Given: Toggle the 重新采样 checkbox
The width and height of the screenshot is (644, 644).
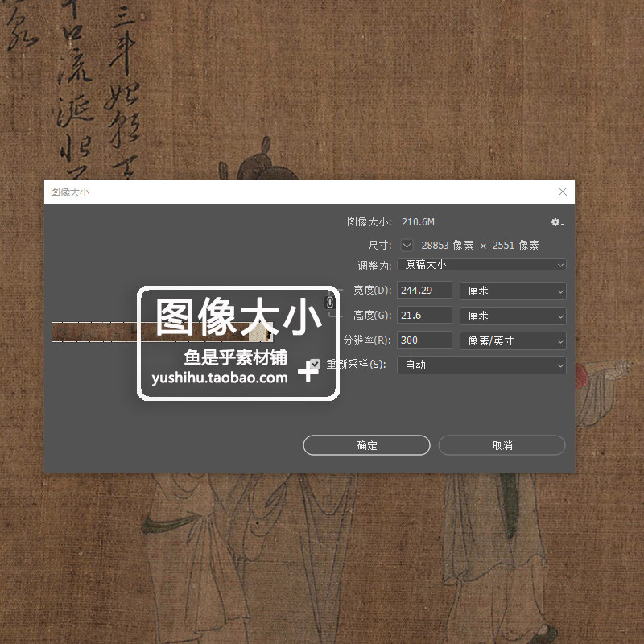Looking at the screenshot, I should (315, 364).
